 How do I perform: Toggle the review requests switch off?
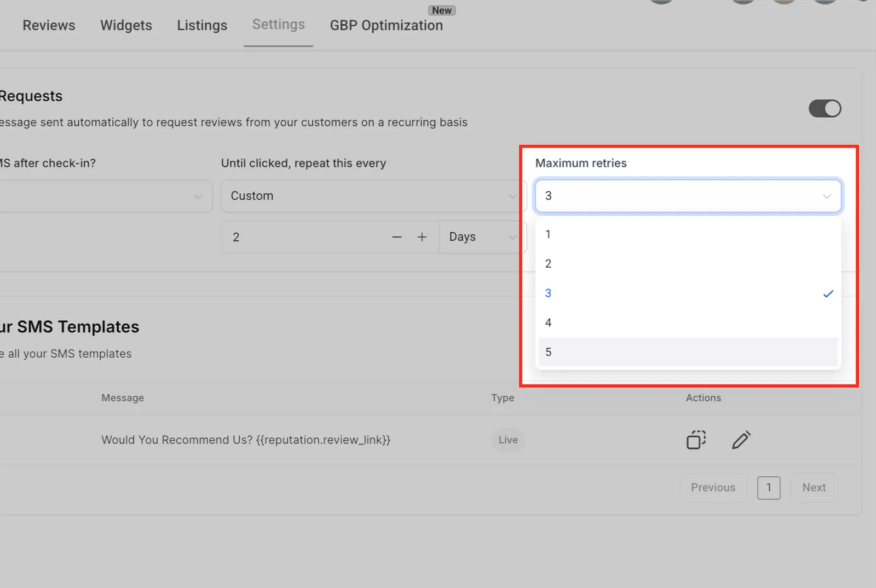(x=825, y=108)
